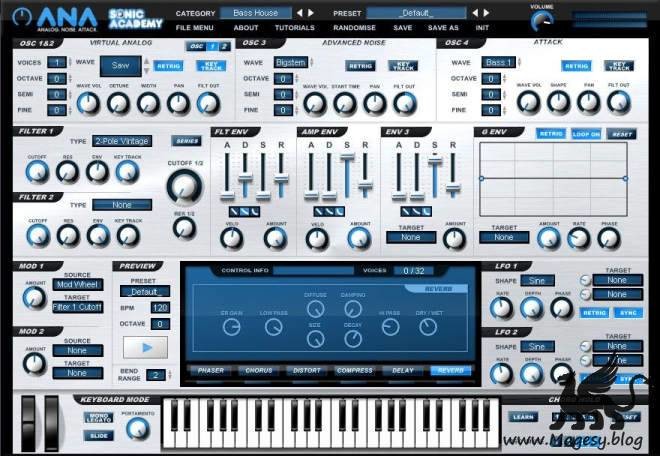The image size is (660, 456).
Task: Click the MOD 1 Amount knob
Action: click(x=35, y=298)
